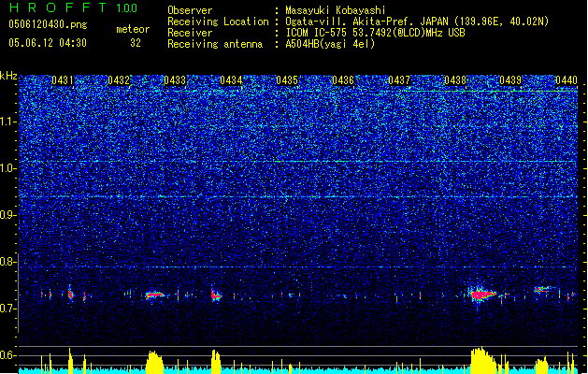Click the 0.8 frequency axis label
The image size is (588, 374).
point(8,262)
